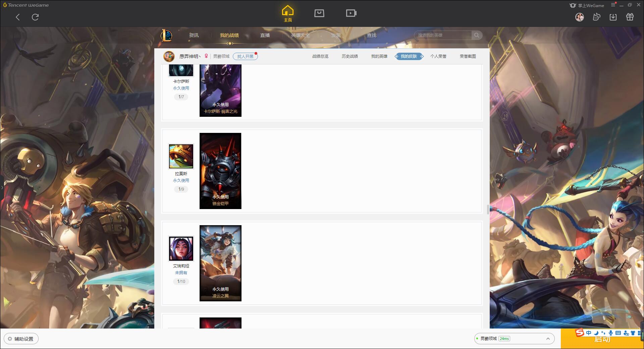Click the 1/9 skin count under 拉莫斯
The width and height of the screenshot is (644, 349).
click(x=181, y=189)
